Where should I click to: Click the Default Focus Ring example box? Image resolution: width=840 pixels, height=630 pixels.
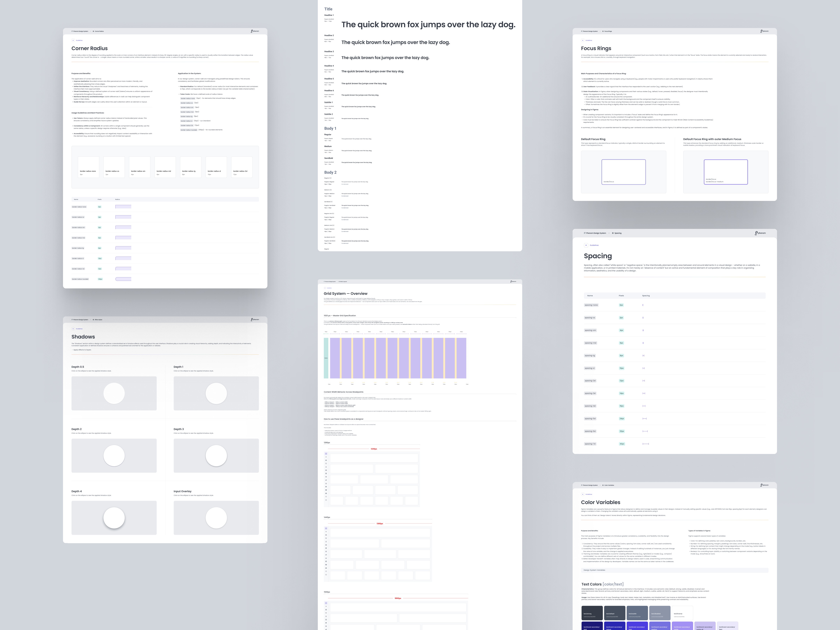click(624, 172)
